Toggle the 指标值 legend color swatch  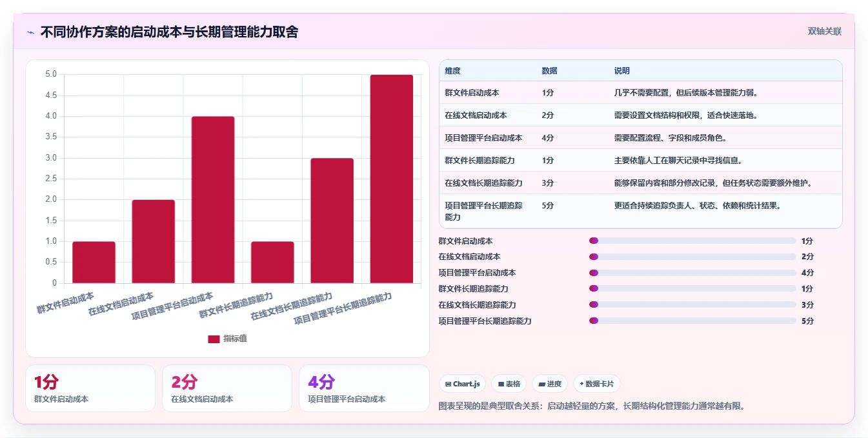tap(214, 339)
